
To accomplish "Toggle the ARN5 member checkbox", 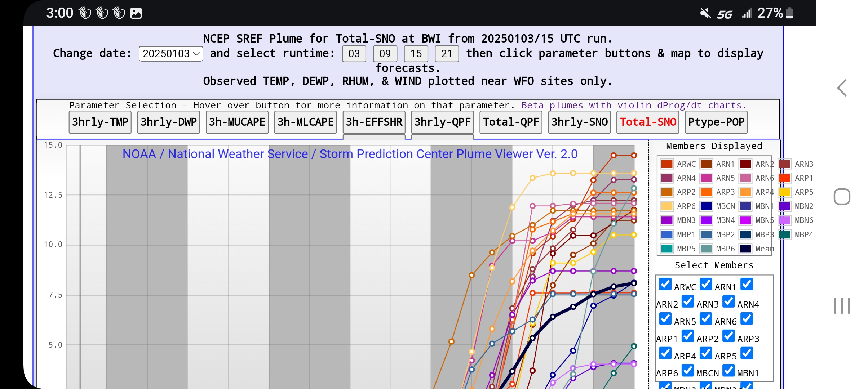I will coord(665,319).
